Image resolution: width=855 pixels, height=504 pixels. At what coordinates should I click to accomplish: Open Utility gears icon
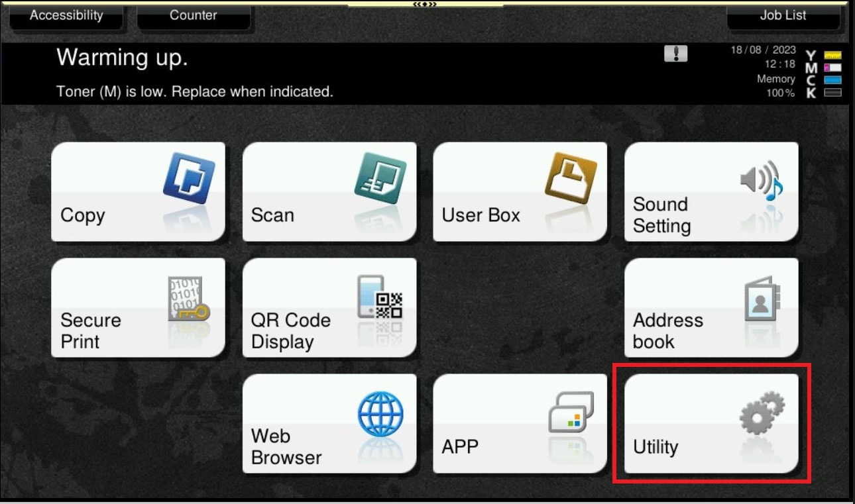click(x=762, y=413)
